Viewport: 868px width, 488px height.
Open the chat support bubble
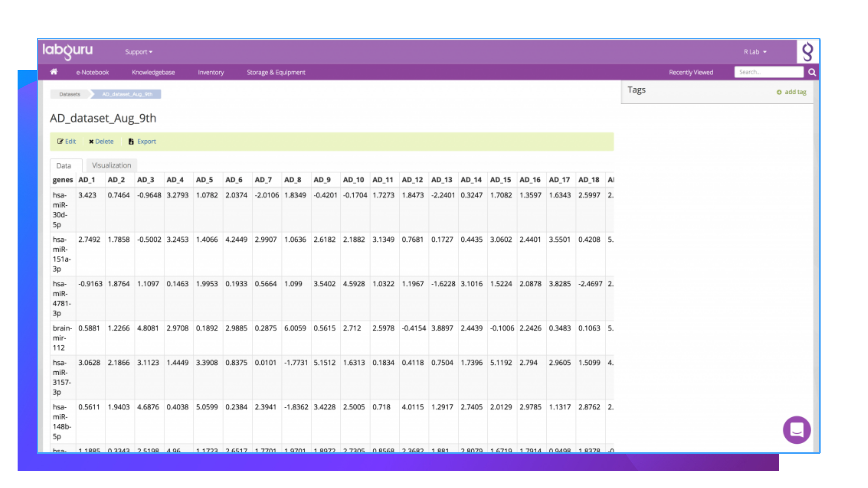[797, 430]
